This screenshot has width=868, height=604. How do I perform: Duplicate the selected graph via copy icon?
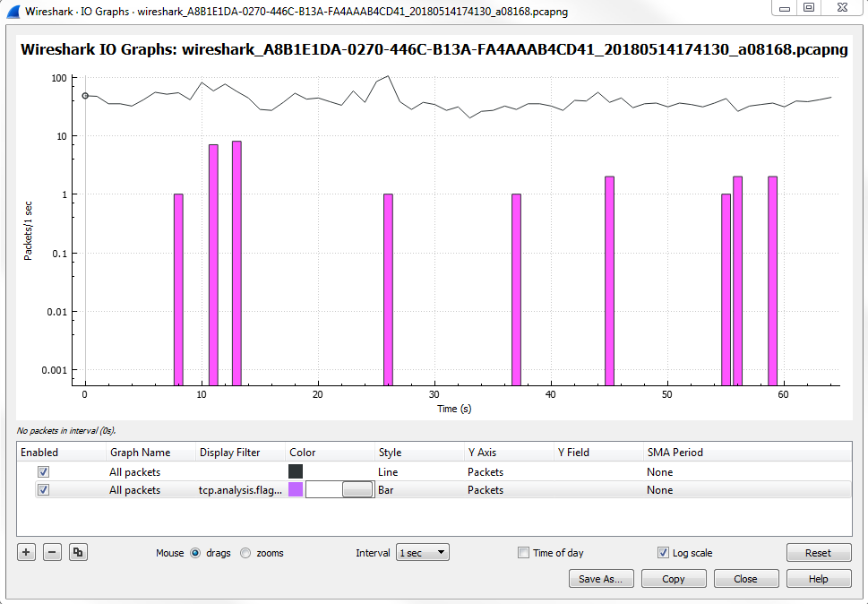click(x=78, y=552)
